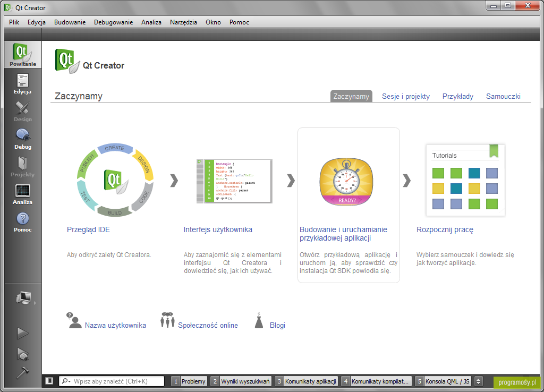The height and width of the screenshot is (392, 544).
Task: Click the output pane selector arrows
Action: (479, 381)
